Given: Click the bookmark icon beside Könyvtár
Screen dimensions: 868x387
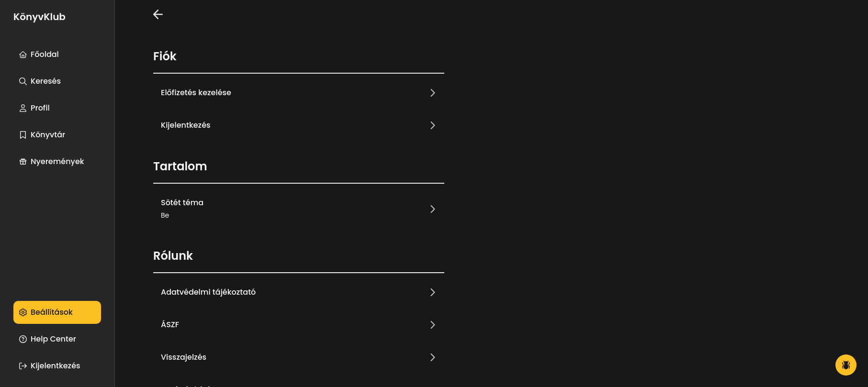Looking at the screenshot, I should point(23,135).
